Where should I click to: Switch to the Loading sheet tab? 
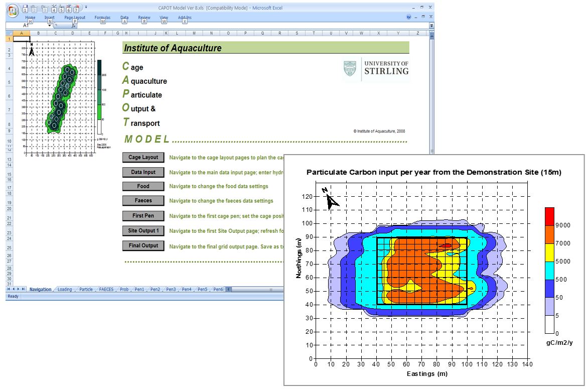65,289
